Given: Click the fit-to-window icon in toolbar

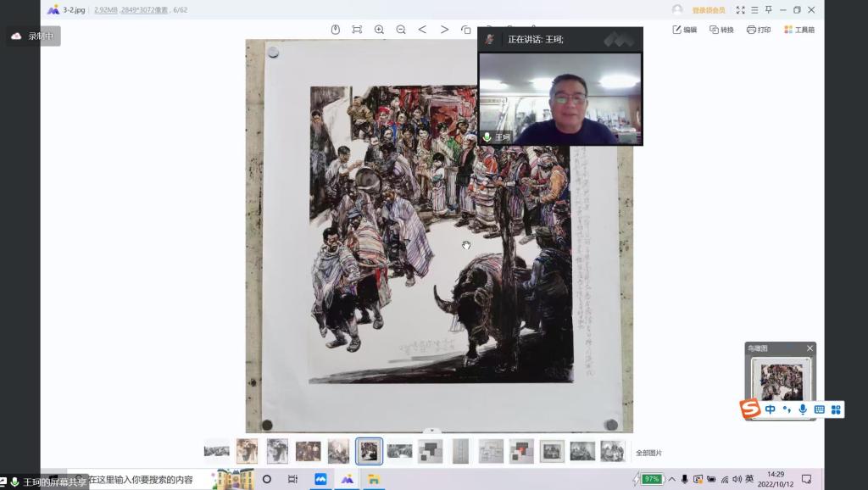Looking at the screenshot, I should (357, 30).
